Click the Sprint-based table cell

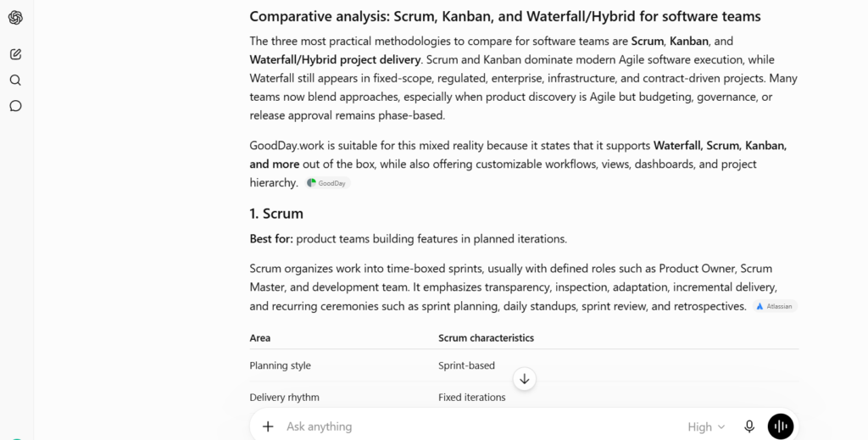(x=467, y=366)
